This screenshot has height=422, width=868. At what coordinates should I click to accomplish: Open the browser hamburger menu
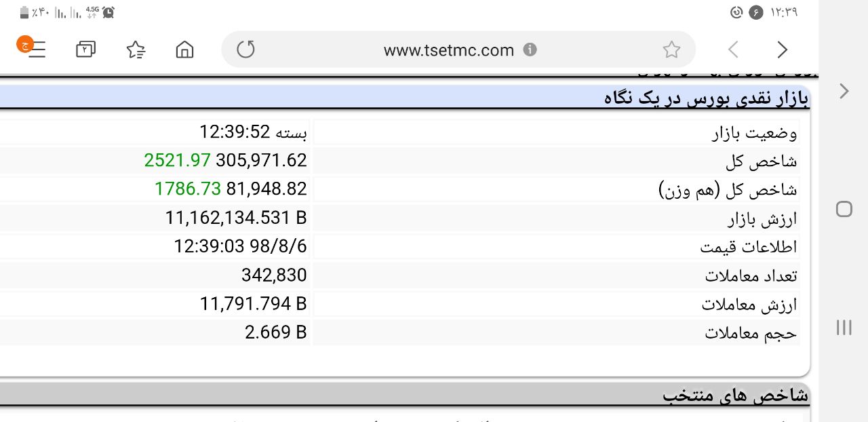[34, 49]
